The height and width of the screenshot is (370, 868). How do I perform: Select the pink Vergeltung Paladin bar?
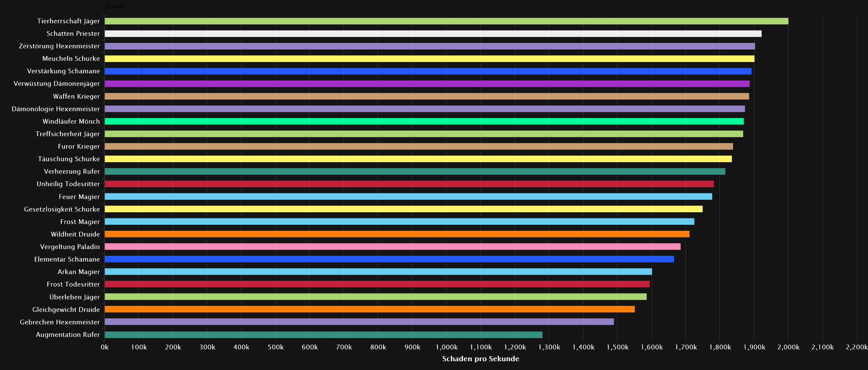tap(392, 247)
